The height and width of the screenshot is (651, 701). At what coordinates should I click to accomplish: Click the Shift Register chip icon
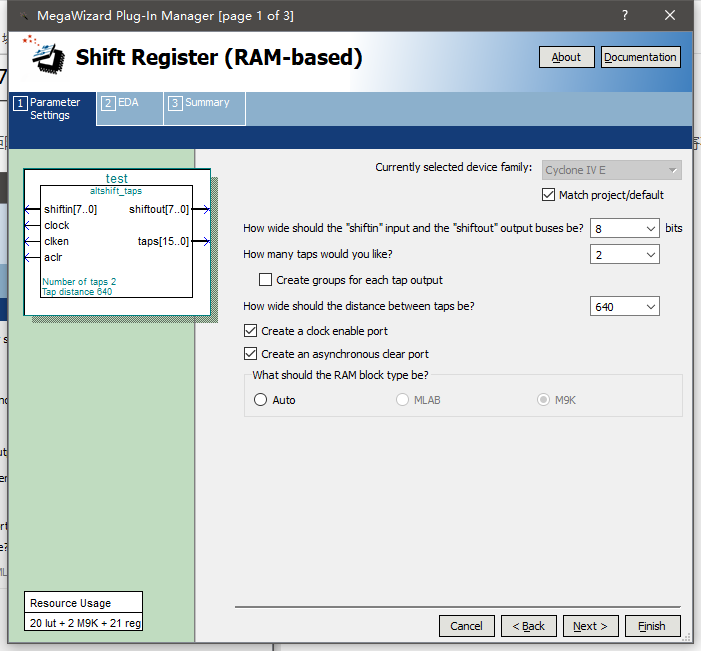tap(45, 55)
